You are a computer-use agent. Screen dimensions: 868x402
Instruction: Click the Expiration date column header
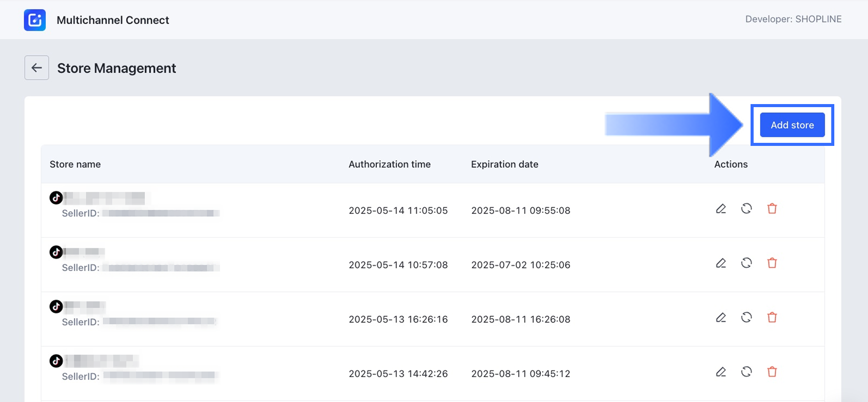[504, 164]
